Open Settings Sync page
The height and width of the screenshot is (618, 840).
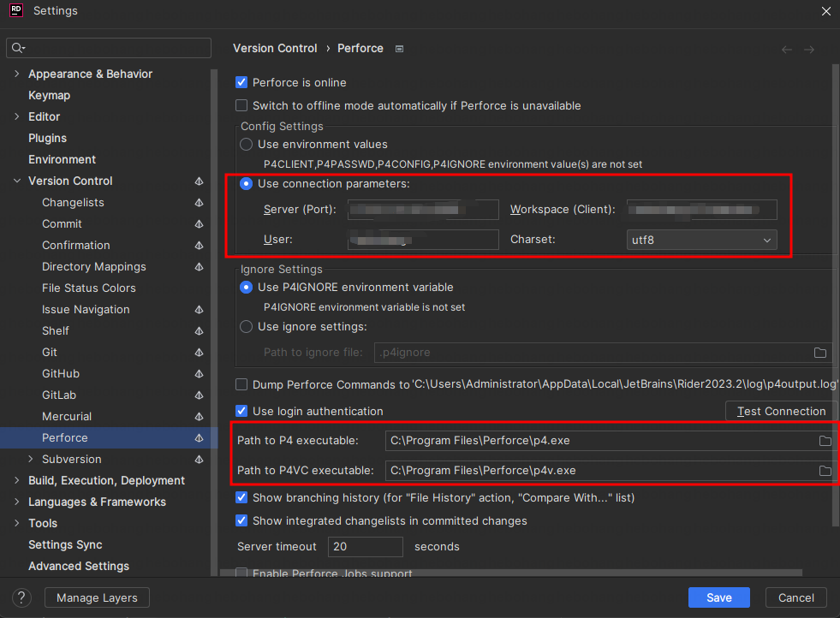[65, 544]
